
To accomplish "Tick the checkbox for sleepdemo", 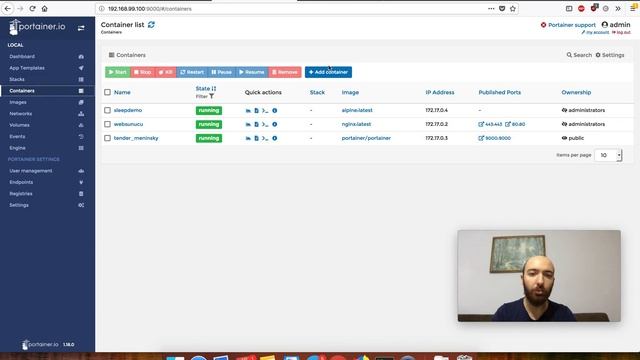I will 107,110.
